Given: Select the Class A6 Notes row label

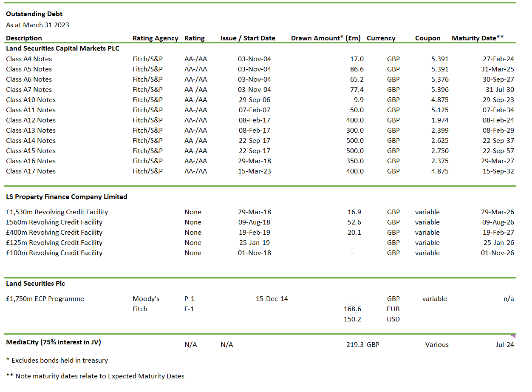Looking at the screenshot, I should [29, 79].
